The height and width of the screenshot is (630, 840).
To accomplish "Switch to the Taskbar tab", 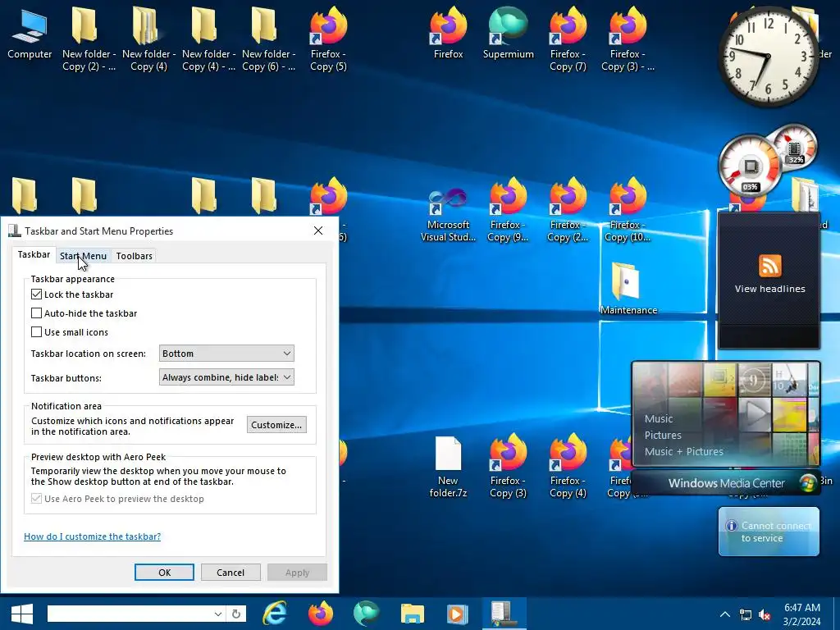I will (x=34, y=254).
